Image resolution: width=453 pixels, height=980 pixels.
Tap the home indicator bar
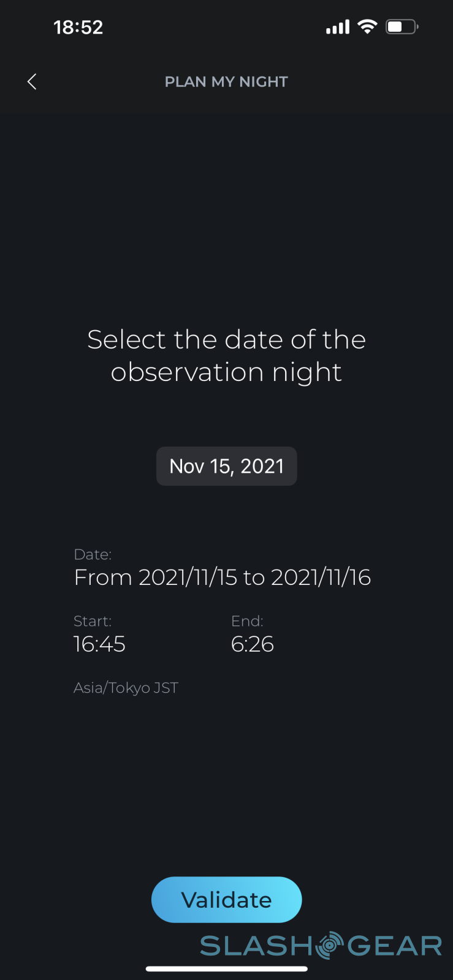226,969
